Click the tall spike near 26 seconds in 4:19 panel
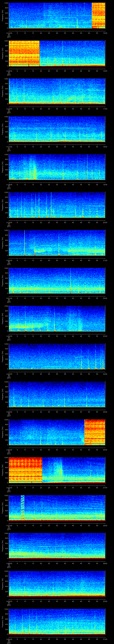This screenshot has width=114, height=644. pos(51,204)
